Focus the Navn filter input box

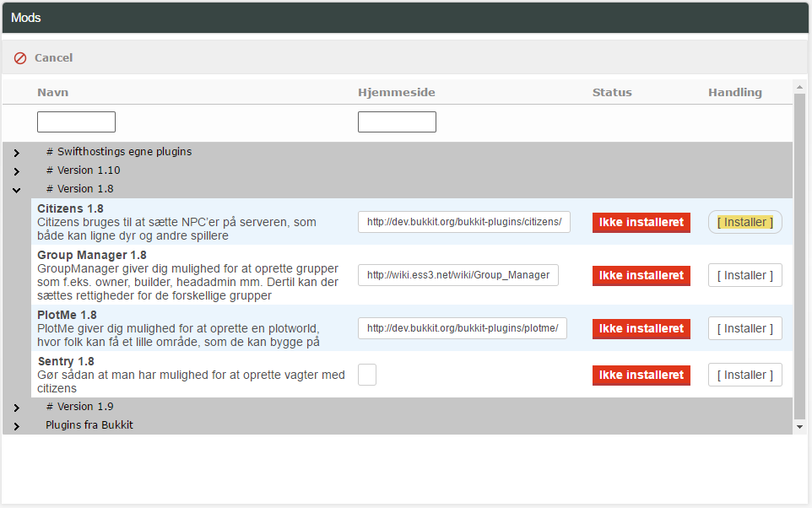tap(76, 122)
